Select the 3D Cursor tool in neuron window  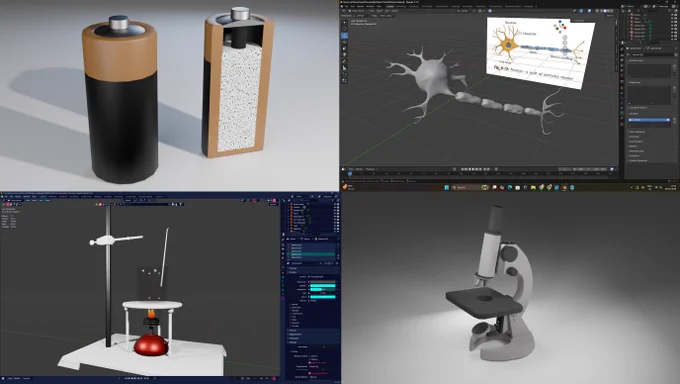(x=344, y=29)
